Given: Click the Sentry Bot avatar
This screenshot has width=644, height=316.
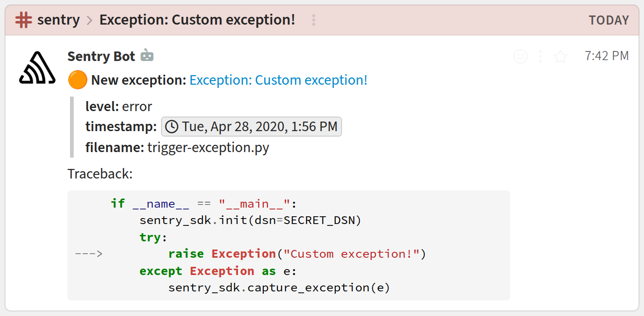Looking at the screenshot, I should (x=37, y=68).
